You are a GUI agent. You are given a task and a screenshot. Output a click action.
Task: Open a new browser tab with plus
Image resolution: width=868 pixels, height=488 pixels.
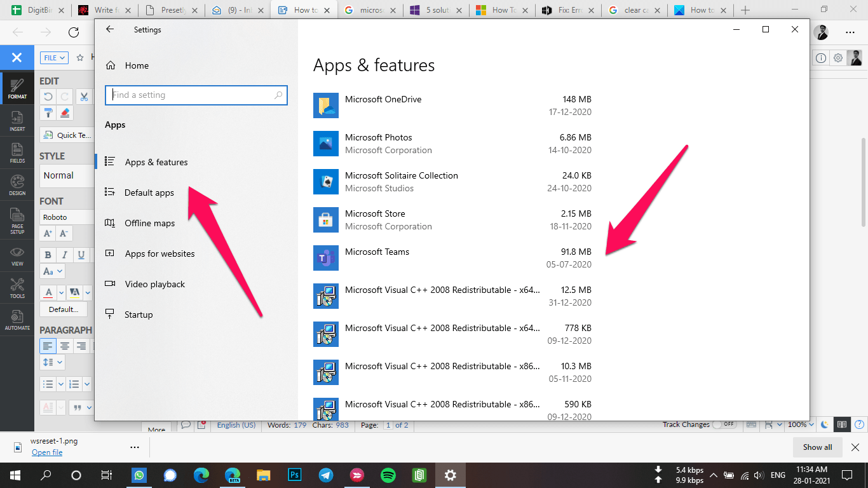click(x=745, y=10)
